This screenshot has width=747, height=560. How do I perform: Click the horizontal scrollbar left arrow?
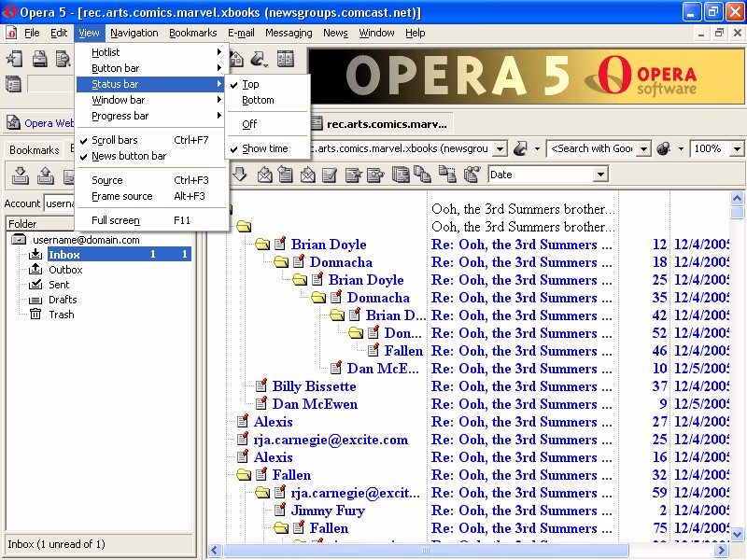pyautogui.click(x=215, y=551)
